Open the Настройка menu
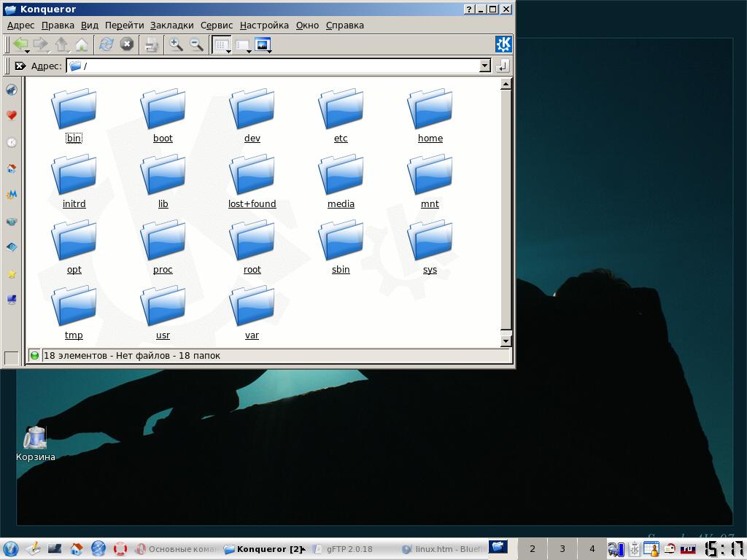Image resolution: width=747 pixels, height=560 pixels. 264,26
